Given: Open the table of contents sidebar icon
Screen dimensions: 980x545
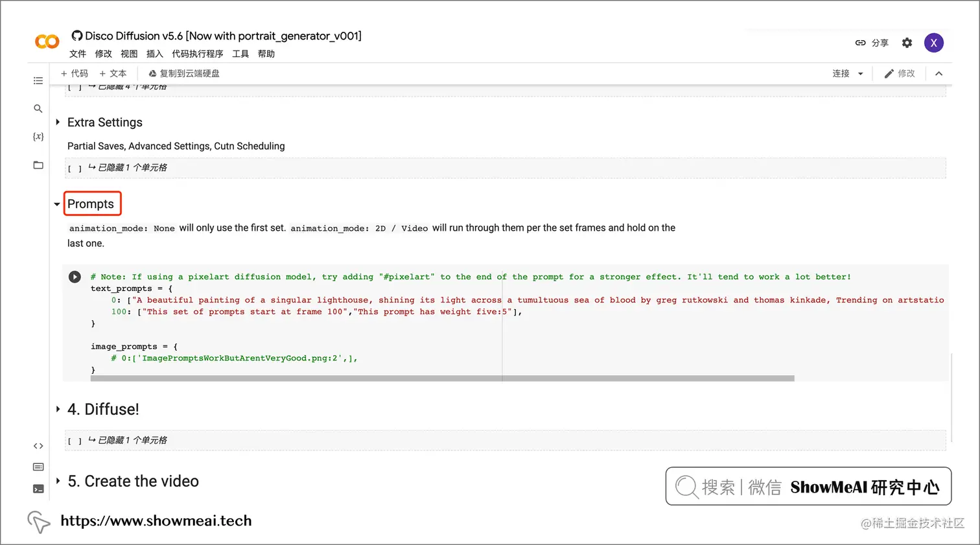Looking at the screenshot, I should pos(38,81).
